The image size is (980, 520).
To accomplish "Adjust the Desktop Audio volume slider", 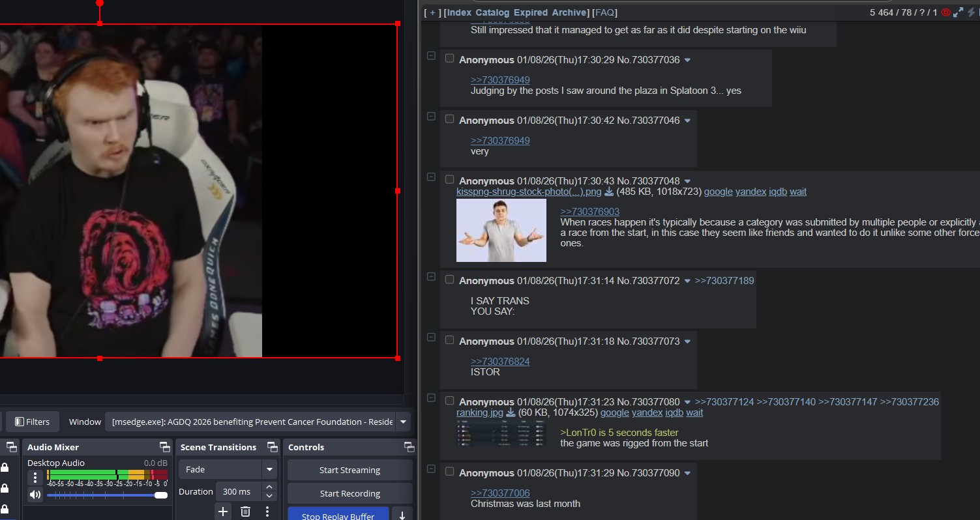I will click(x=107, y=495).
